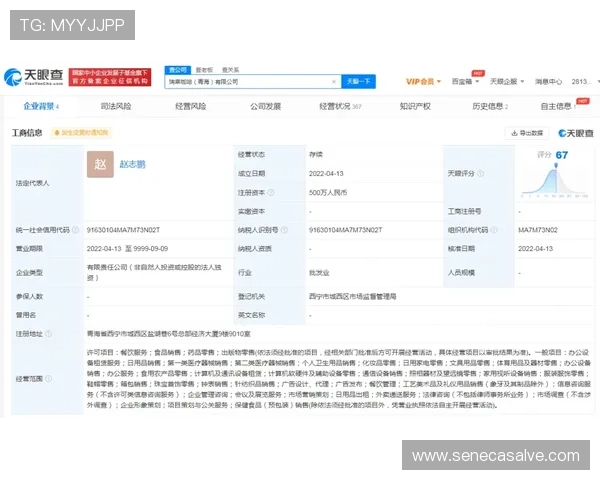Select the 查公司 search tab

coord(178,70)
